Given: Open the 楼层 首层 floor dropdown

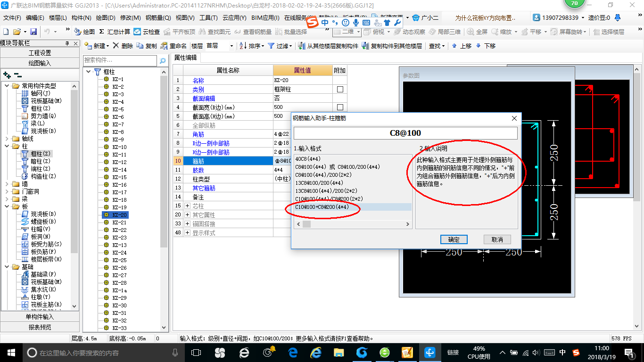Looking at the screenshot, I should coord(231,46).
